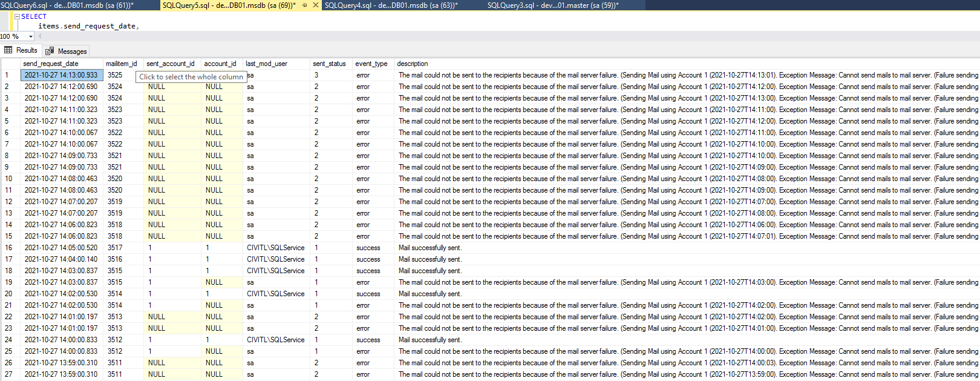Click sent_account_id NULL in row 2

(172, 87)
